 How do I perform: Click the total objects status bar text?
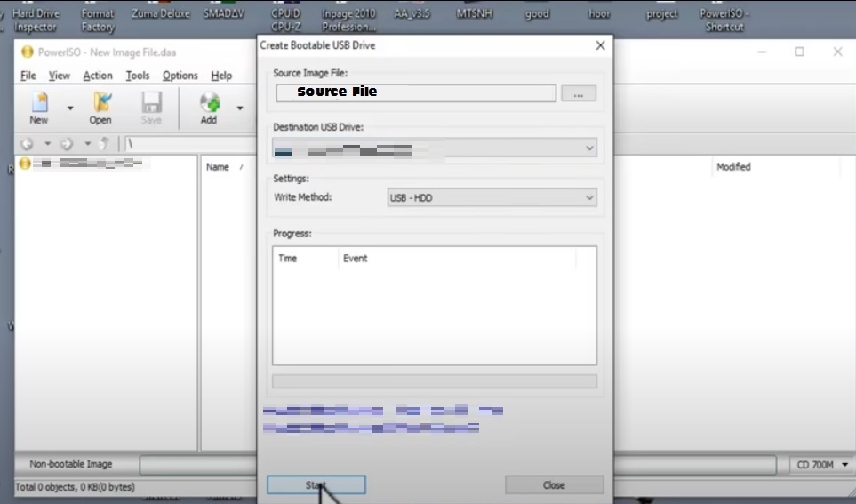coord(75,486)
